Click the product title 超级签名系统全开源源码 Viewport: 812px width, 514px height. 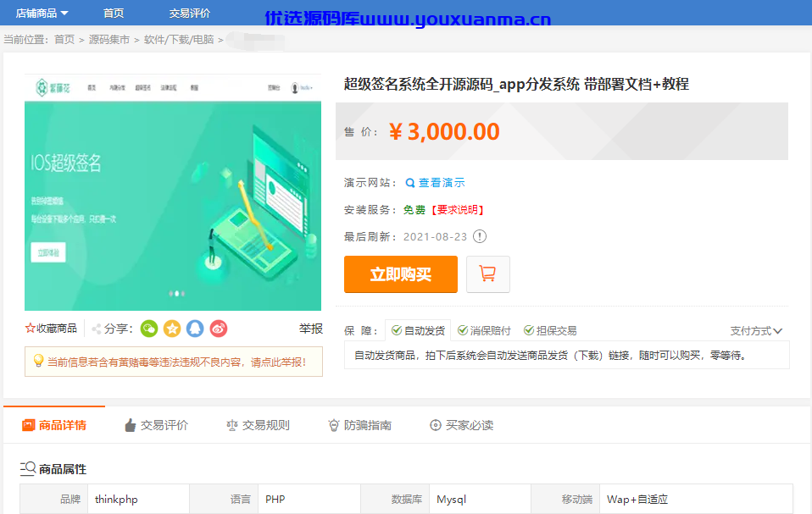coord(516,84)
